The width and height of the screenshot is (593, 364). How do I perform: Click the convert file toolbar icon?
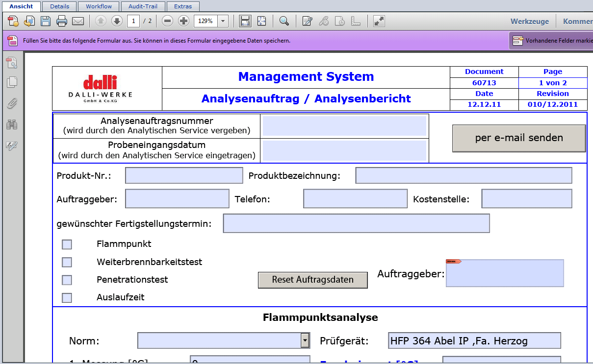click(x=29, y=21)
